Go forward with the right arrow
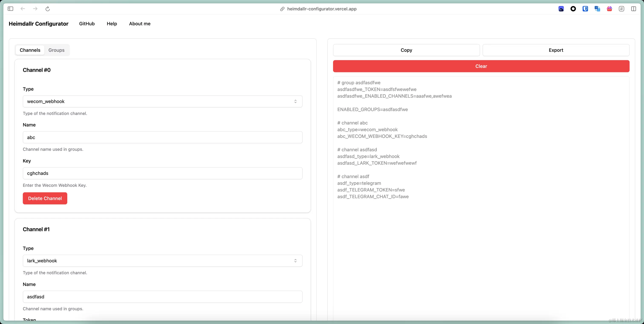 click(35, 9)
